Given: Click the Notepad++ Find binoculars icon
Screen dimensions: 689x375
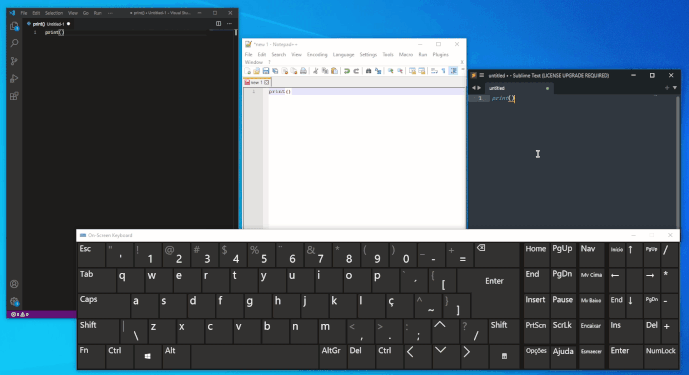Looking at the screenshot, I should [x=368, y=71].
